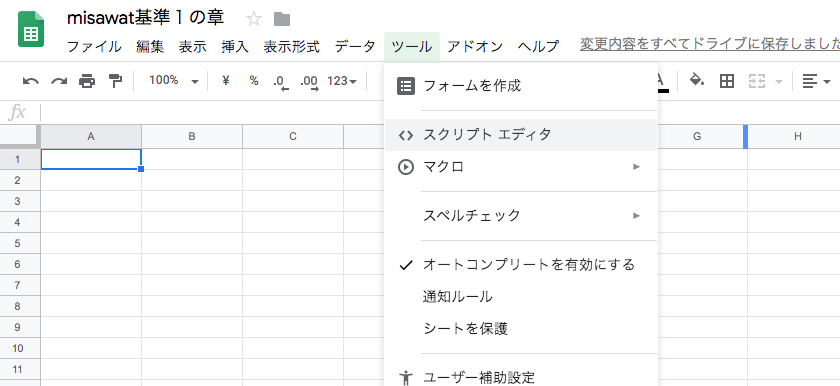Toggle オートコンプリートを有効にする checkmark
The image size is (840, 386).
406,264
